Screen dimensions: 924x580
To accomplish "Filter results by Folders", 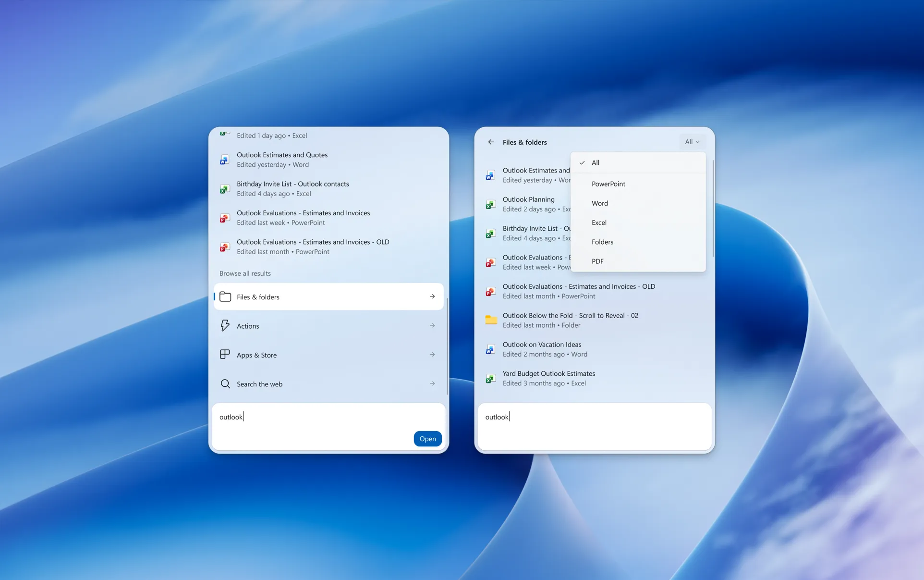I will (638, 242).
